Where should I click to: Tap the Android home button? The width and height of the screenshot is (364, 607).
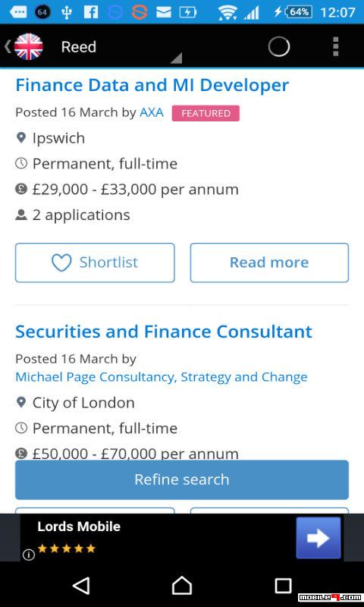182,585
